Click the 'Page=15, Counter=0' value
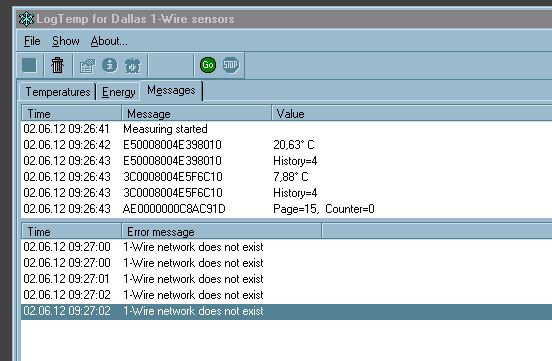The width and height of the screenshot is (552, 361). point(324,209)
